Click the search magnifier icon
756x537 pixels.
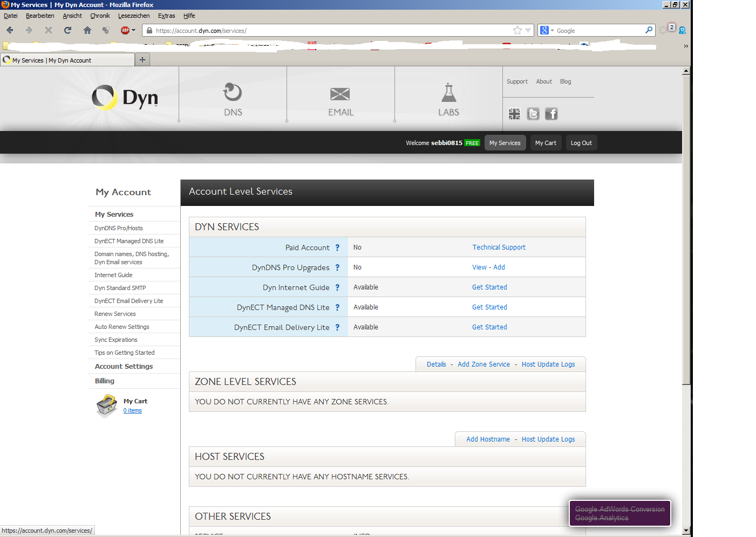(649, 30)
